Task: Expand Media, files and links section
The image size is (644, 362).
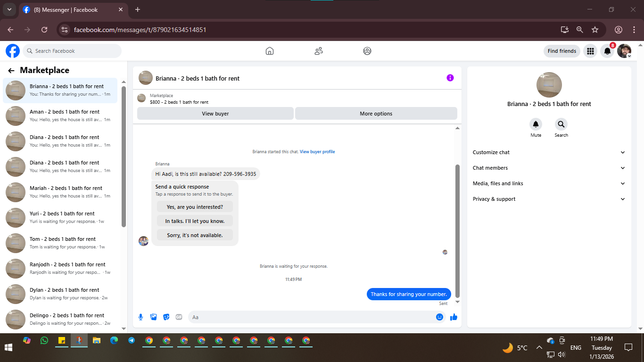Action: coord(549,183)
